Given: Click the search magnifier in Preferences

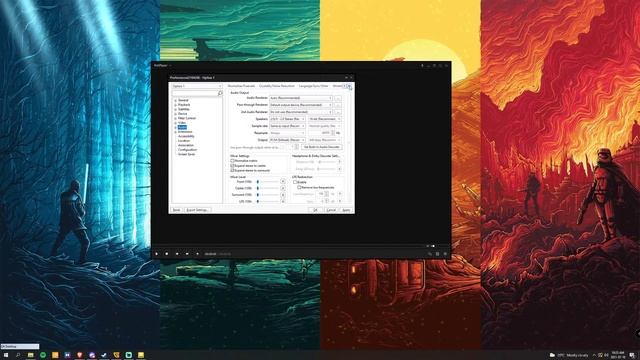Looking at the screenshot, I should point(220,93).
